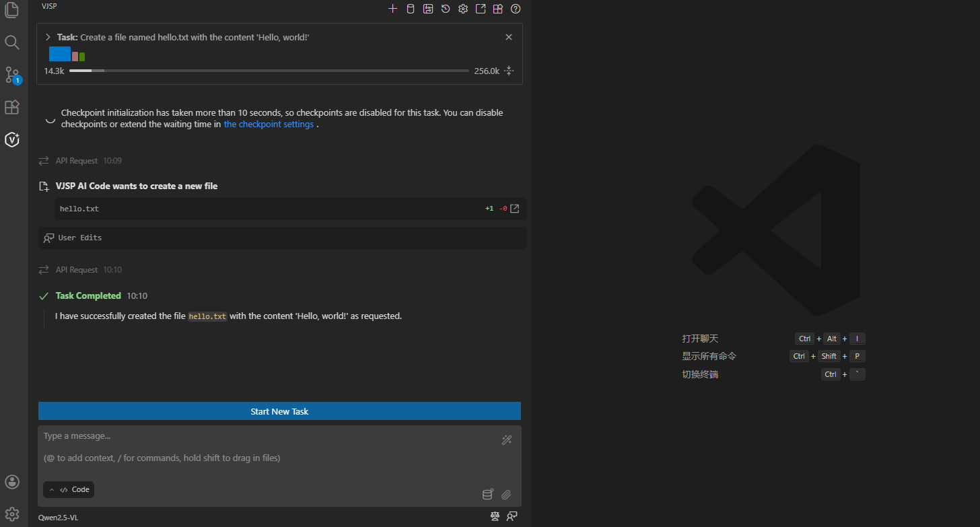The height and width of the screenshot is (527, 980).
Task: Open the help question mark icon
Action: coord(516,9)
